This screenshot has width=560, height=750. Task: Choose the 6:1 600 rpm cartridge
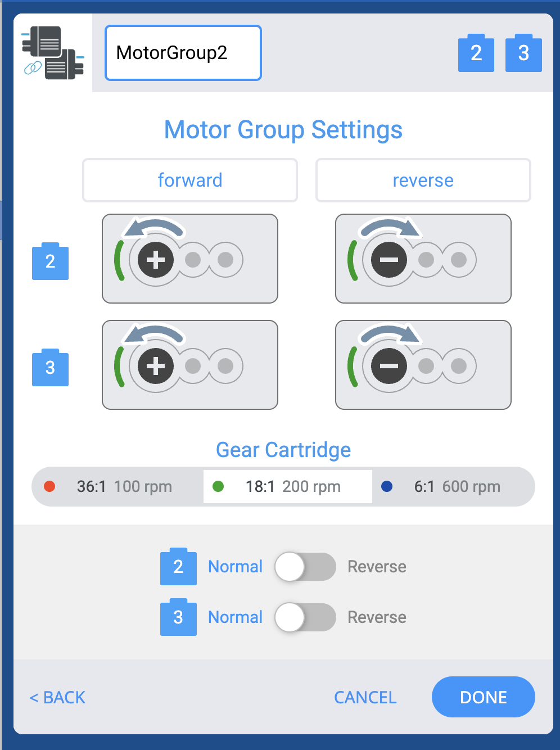pyautogui.click(x=453, y=486)
